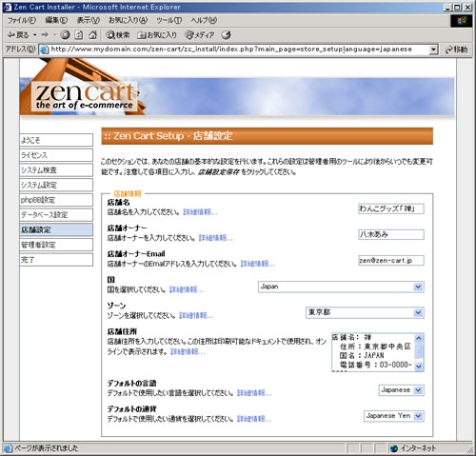Screen dimensions: 476x456
Task: Open the 編集(E) menu
Action: click(56, 20)
